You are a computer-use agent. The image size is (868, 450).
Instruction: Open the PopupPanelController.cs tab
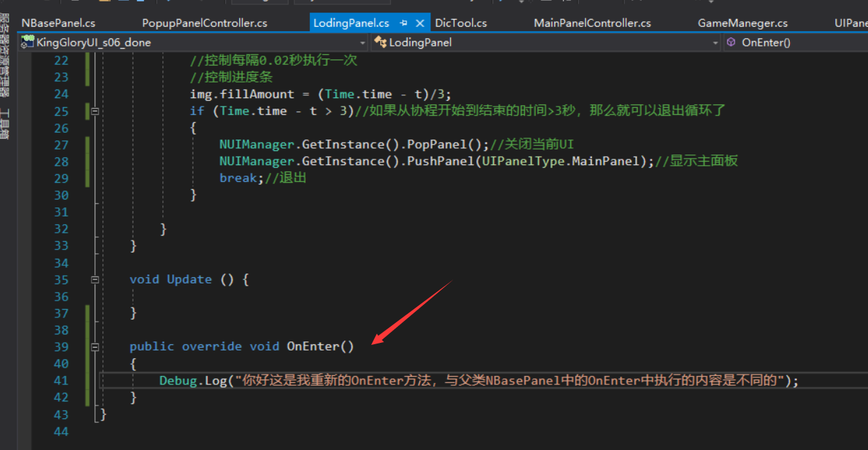[204, 23]
